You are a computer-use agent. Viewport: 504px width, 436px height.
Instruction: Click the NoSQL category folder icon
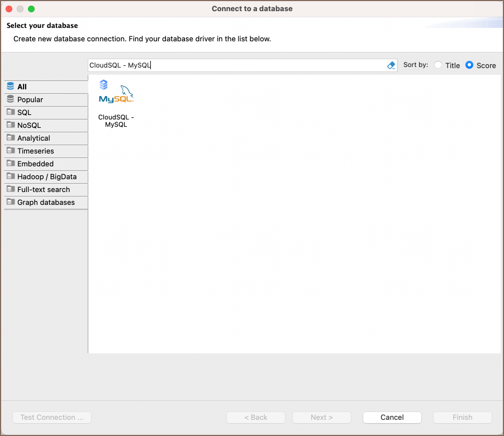(x=10, y=125)
